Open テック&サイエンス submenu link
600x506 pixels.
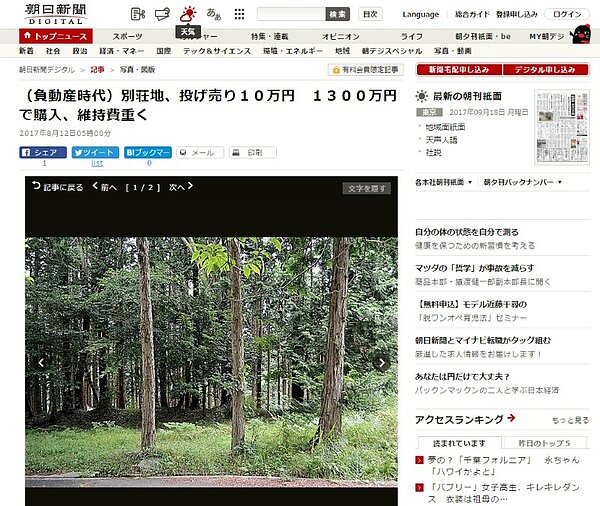pyautogui.click(x=217, y=51)
